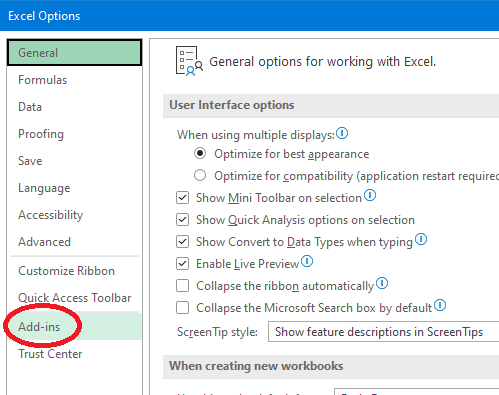Click info icon beside Mini Toolbar option
499x395 pixels.
coord(370,195)
